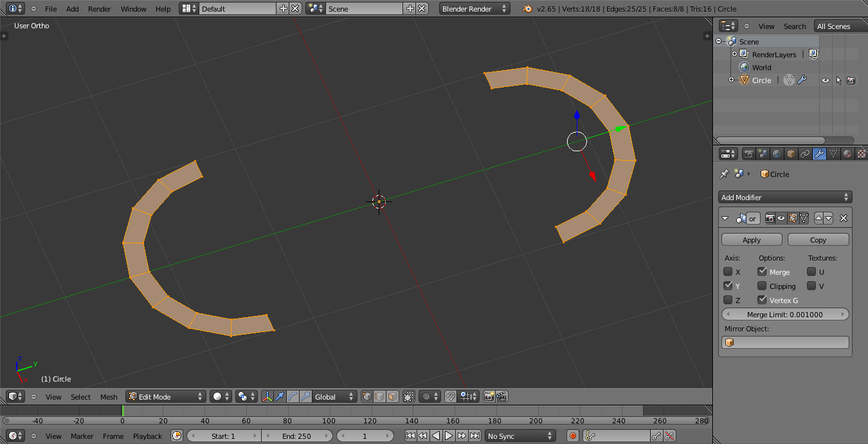Click OpenGL render image camera icon
The image size is (868, 444).
pyautogui.click(x=489, y=396)
